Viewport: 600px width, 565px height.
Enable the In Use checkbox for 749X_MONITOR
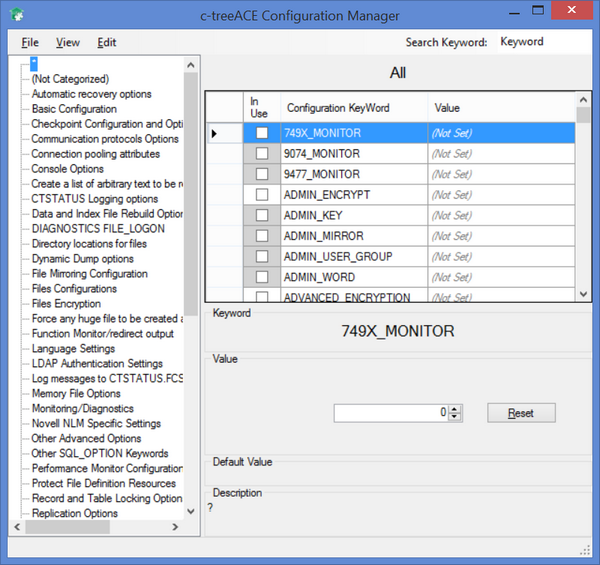pos(261,133)
